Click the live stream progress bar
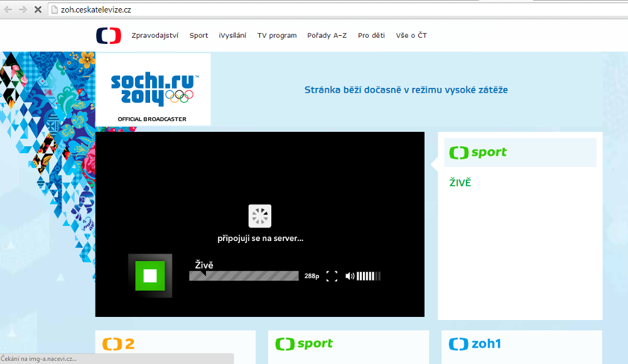The height and width of the screenshot is (364, 628). pos(244,276)
